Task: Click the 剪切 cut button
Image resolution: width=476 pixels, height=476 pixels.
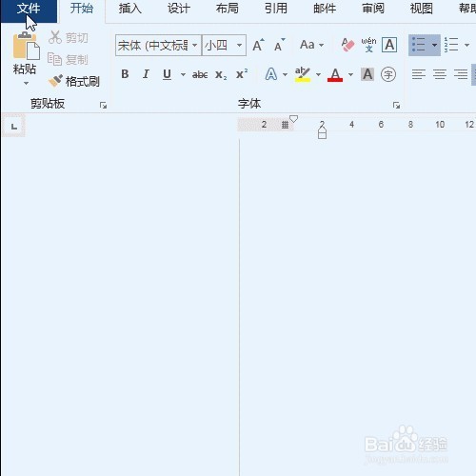Action: point(69,38)
